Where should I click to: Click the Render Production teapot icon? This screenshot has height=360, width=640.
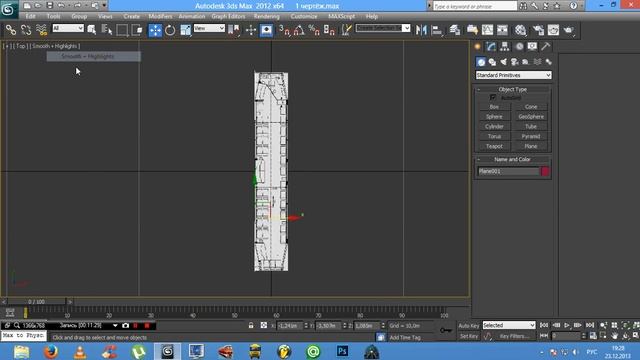pyautogui.click(x=569, y=30)
